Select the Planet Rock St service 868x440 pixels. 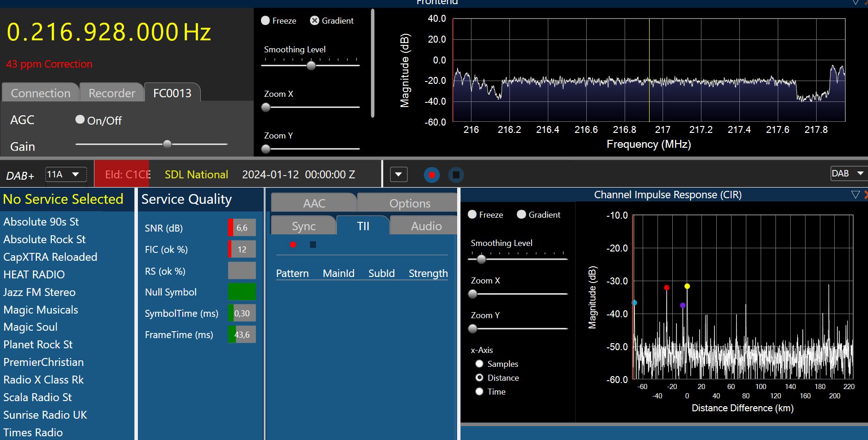[38, 345]
